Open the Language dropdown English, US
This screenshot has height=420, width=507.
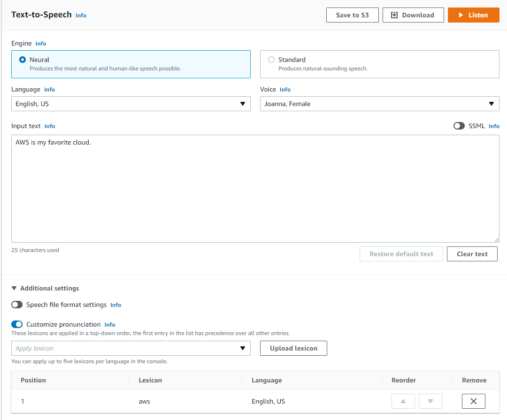(131, 104)
